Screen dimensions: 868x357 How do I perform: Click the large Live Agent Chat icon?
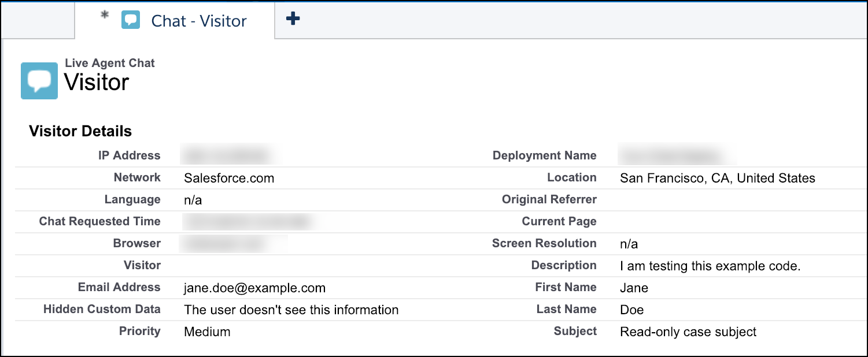(39, 81)
